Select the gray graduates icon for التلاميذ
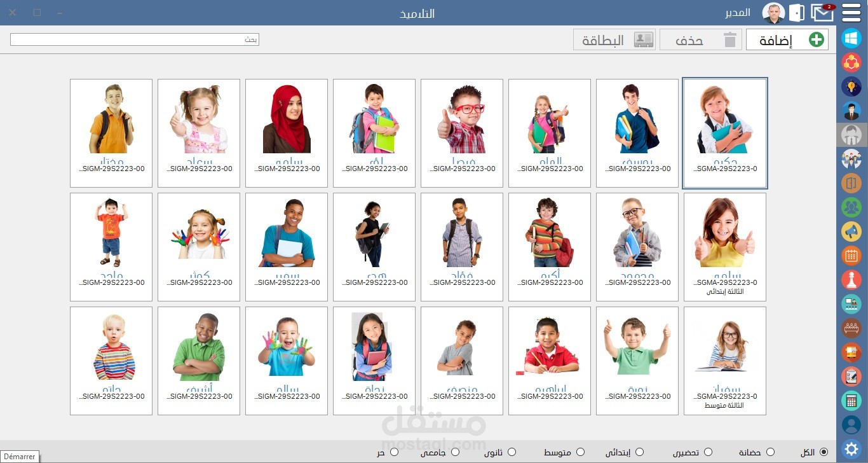 [x=851, y=134]
